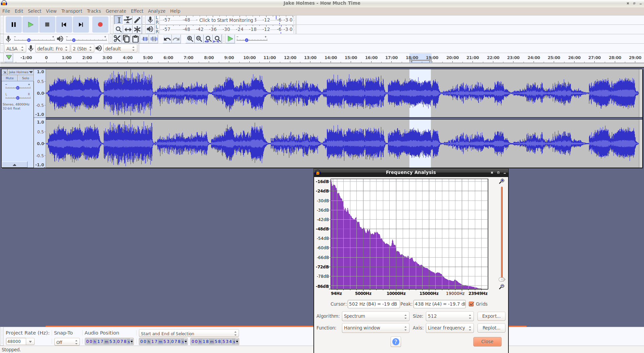Close the Jake Holmes track with X
This screenshot has width=644, height=353.
tap(5, 72)
